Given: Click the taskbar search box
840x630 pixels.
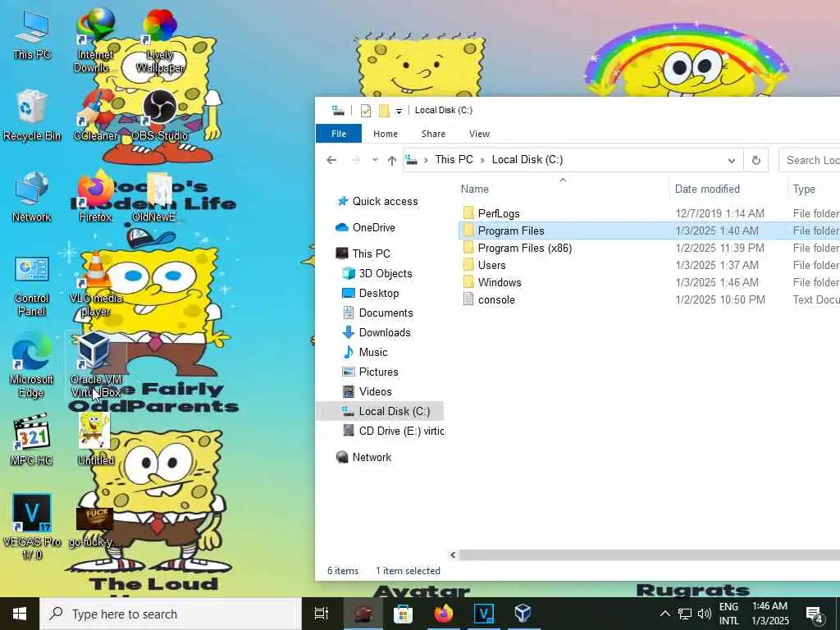Looking at the screenshot, I should pyautogui.click(x=171, y=614).
